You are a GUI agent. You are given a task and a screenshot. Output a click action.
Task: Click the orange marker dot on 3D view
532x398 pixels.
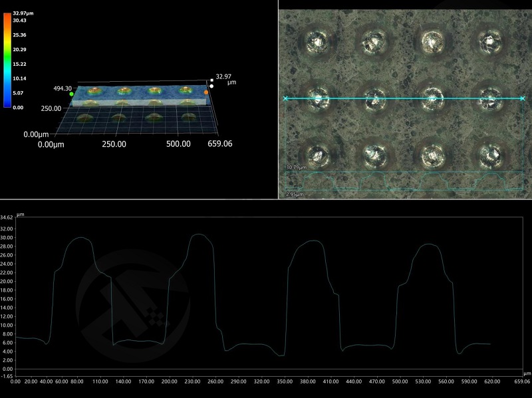(x=206, y=92)
